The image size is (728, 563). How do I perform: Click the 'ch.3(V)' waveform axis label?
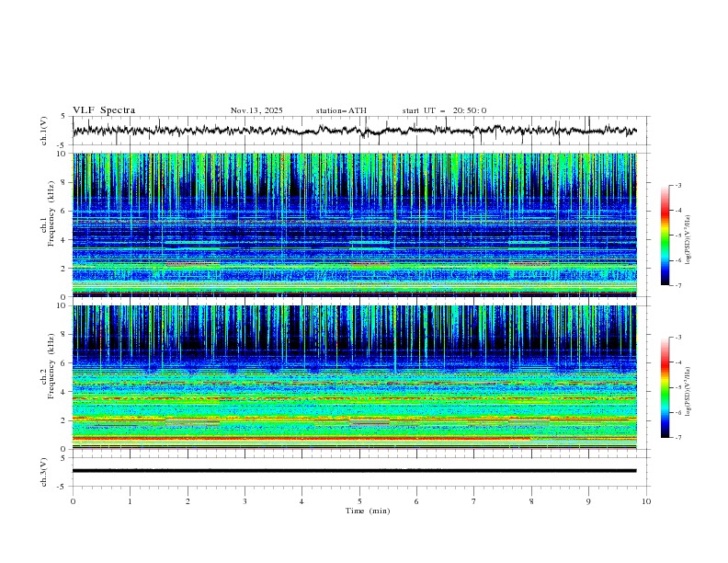[44, 472]
